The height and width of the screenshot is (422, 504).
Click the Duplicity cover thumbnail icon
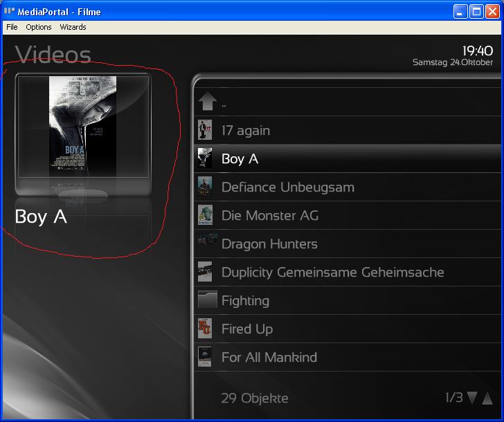[205, 272]
